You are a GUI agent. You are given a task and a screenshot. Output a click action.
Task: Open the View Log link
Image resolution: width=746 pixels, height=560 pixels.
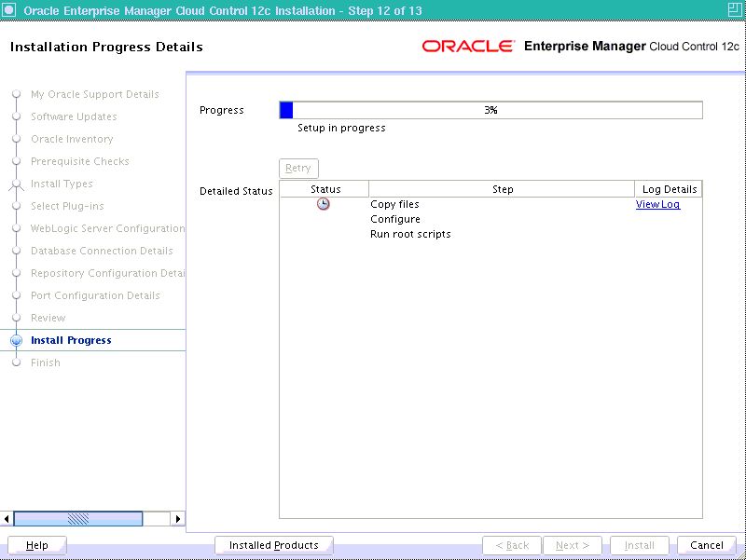pyautogui.click(x=657, y=204)
